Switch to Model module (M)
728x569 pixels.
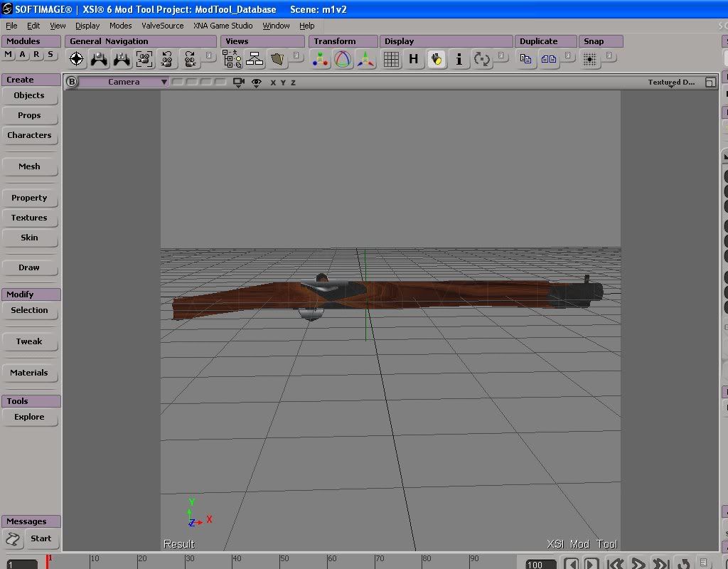[x=9, y=55]
